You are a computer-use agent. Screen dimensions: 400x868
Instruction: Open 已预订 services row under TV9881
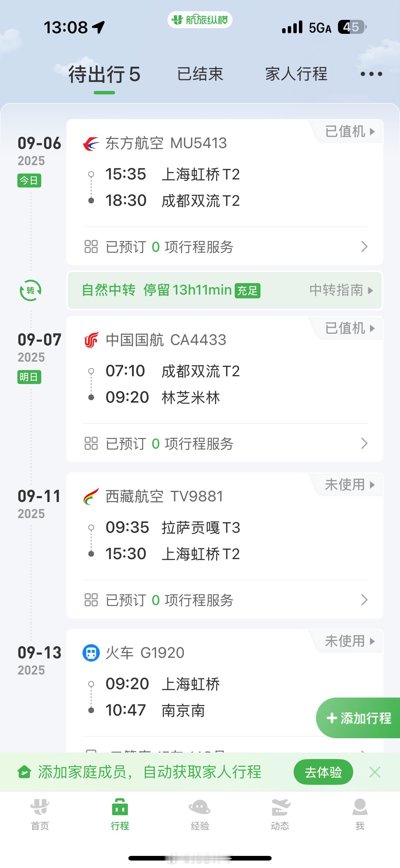225,600
